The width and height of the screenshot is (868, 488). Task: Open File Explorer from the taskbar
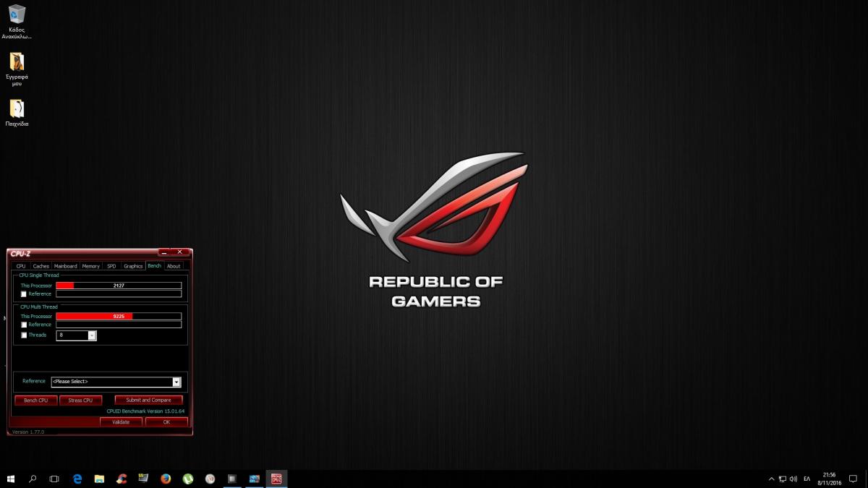99,479
